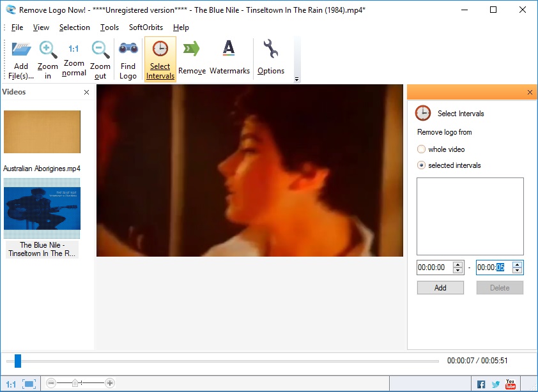538x392 pixels.
Task: Increase the end time spinner up arrow
Action: tap(517, 264)
